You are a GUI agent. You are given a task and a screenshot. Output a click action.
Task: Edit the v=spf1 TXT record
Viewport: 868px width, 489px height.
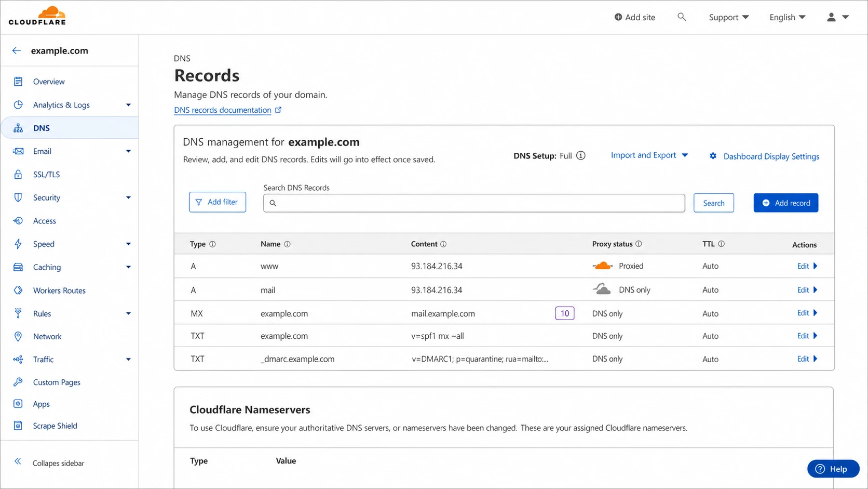[807, 336]
